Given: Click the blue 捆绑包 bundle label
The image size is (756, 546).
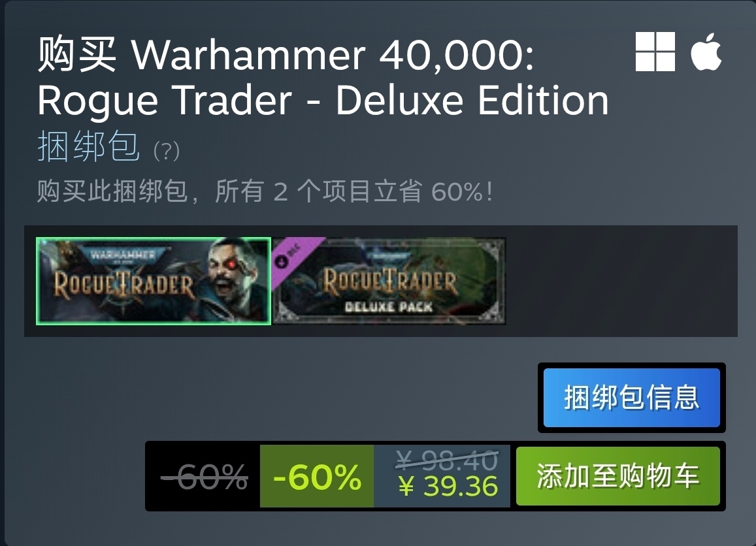Looking at the screenshot, I should click(89, 146).
